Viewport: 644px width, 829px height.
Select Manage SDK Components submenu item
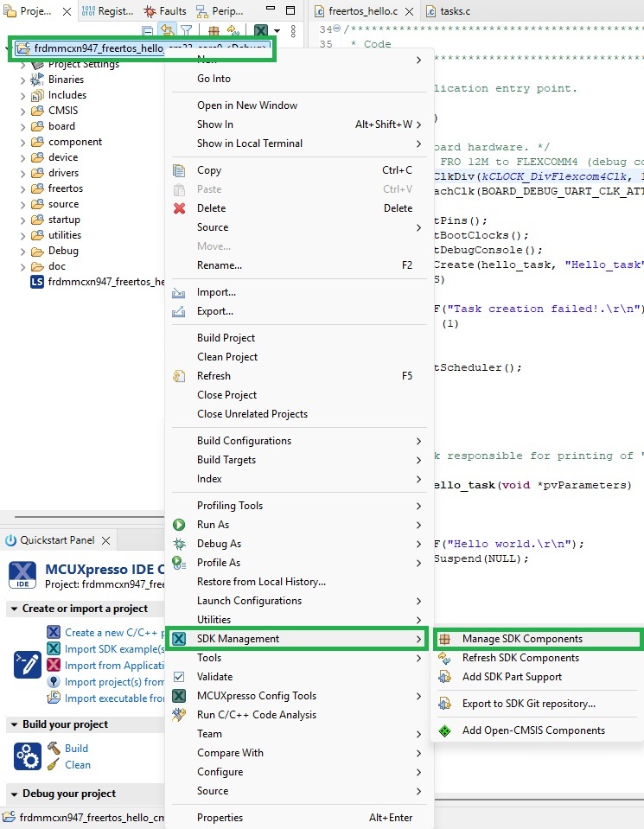pos(537,639)
